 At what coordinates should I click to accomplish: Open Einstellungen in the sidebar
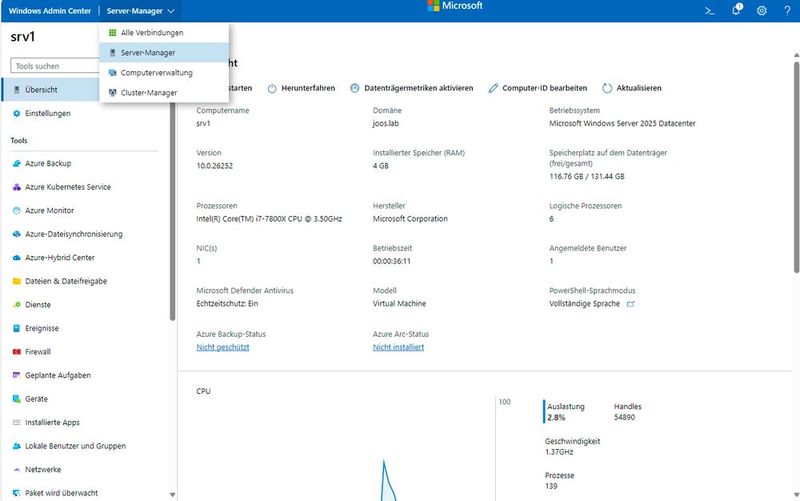pyautogui.click(x=84, y=113)
